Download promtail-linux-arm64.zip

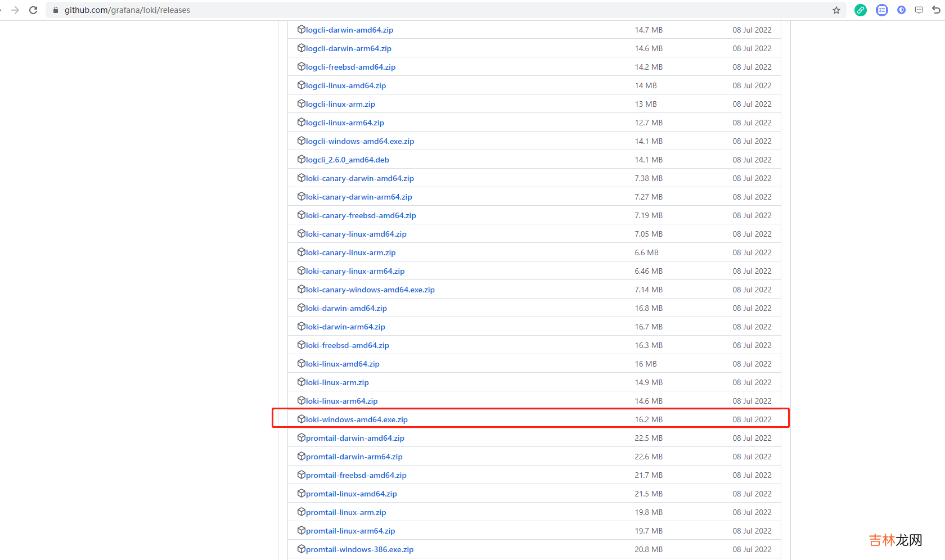tap(350, 531)
